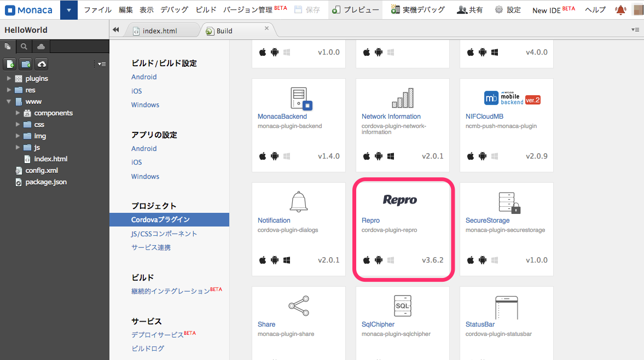
Task: Open Android under ビルド/ビルド設定
Action: [144, 77]
